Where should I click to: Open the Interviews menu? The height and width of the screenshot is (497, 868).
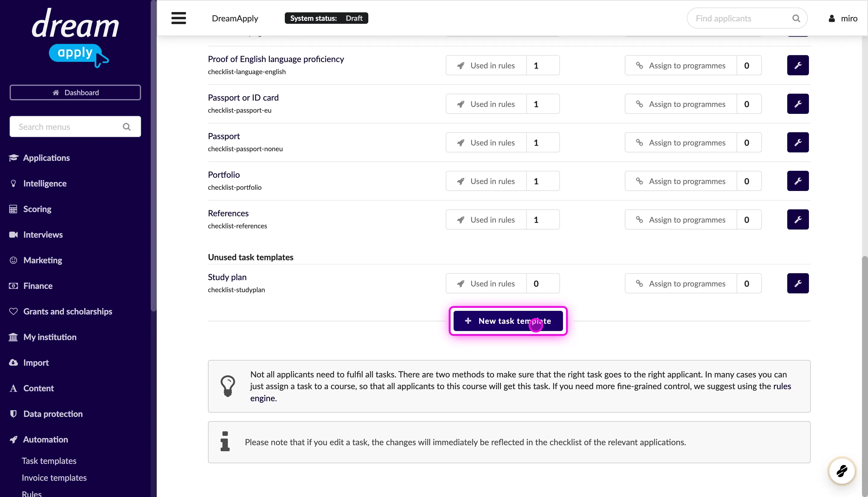pyautogui.click(x=43, y=235)
